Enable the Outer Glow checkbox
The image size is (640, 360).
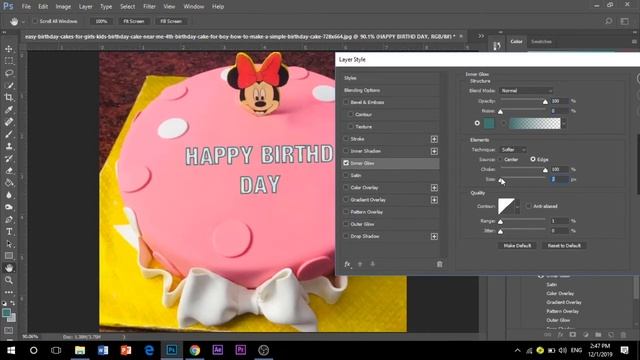[346, 224]
